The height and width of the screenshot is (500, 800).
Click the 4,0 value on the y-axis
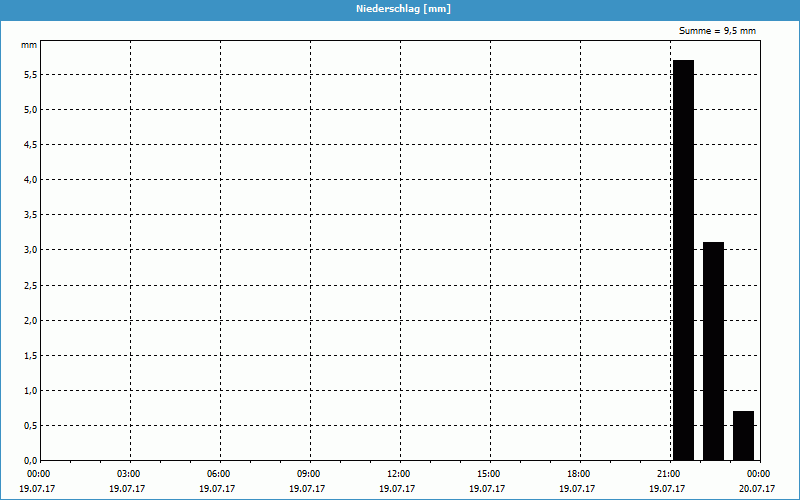tap(29, 180)
